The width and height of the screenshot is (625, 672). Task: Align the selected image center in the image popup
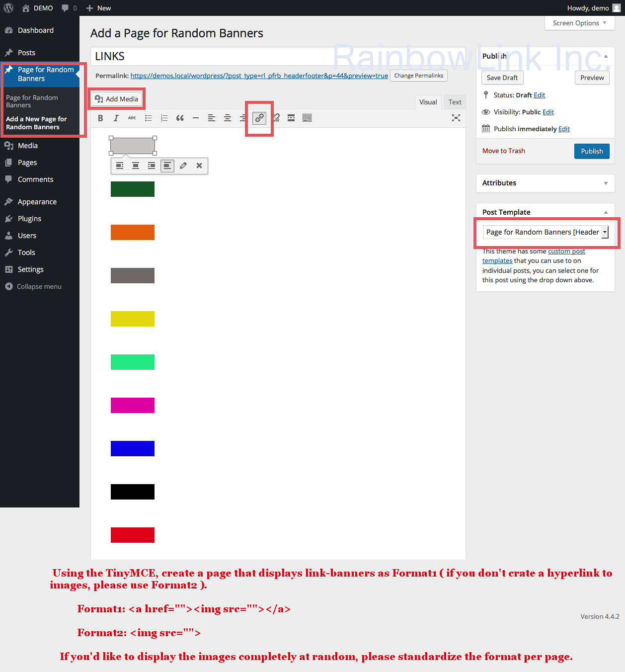(136, 166)
